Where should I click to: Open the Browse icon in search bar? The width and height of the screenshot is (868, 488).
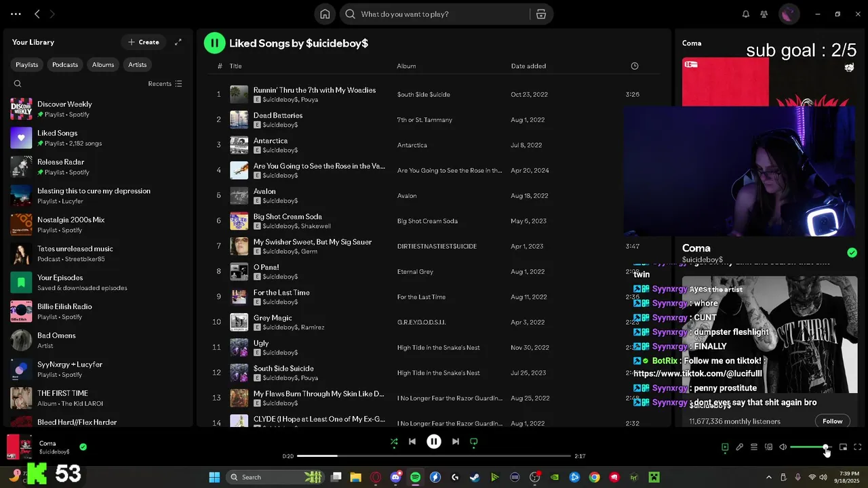540,14
